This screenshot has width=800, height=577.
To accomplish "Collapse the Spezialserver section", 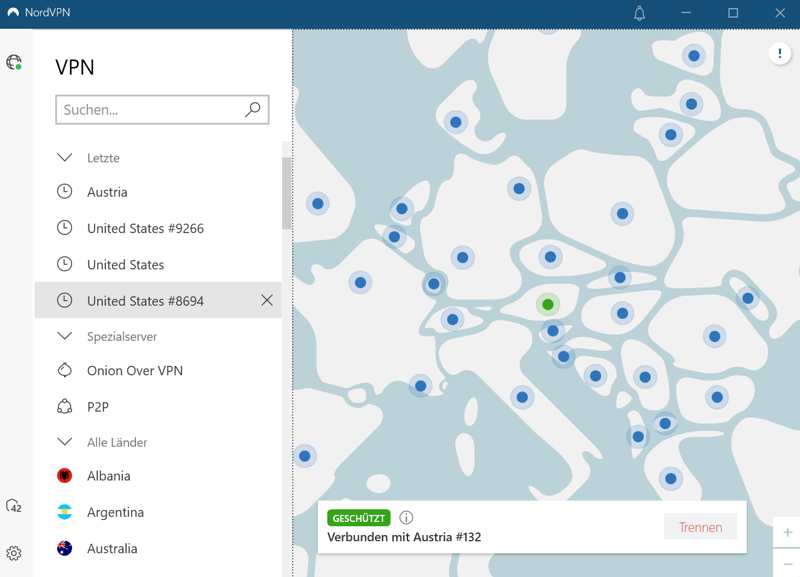I will [x=65, y=337].
